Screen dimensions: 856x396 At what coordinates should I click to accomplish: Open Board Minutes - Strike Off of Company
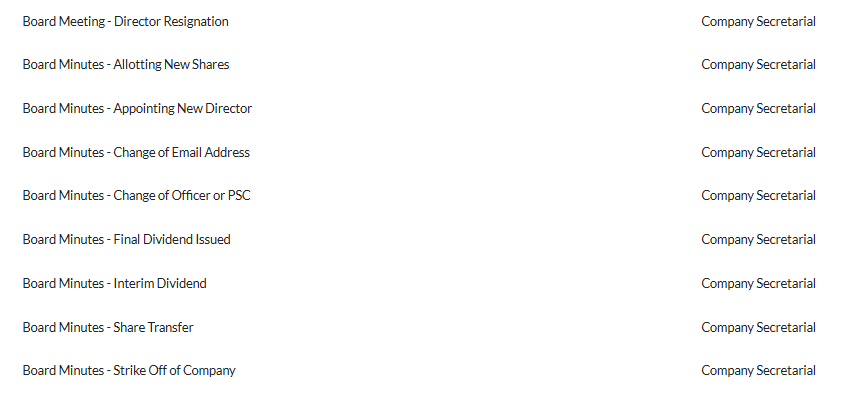(129, 370)
